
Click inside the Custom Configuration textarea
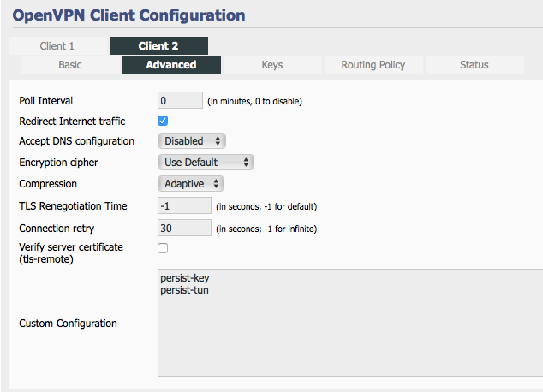click(350, 323)
